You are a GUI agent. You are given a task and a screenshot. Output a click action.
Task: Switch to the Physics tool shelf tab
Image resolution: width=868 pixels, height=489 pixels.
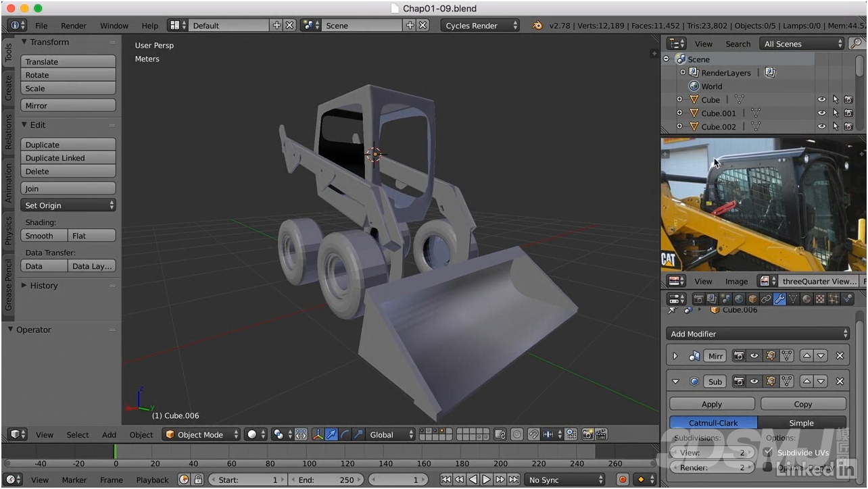pos(8,230)
